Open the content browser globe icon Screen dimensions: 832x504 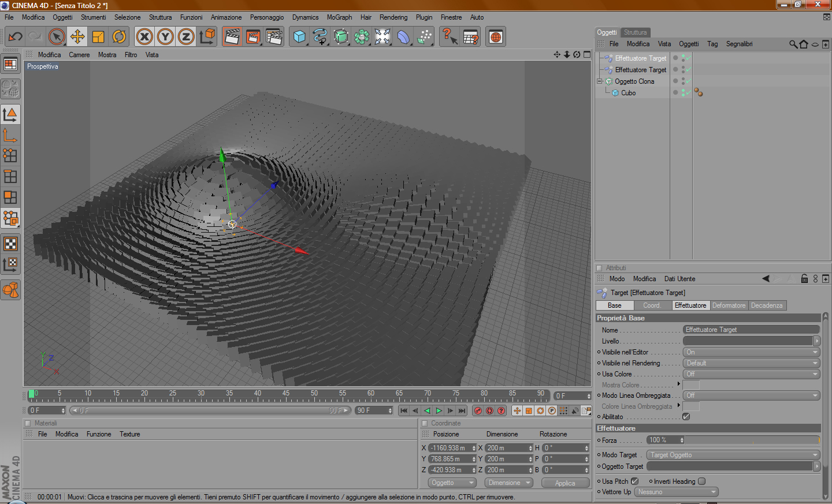click(496, 37)
